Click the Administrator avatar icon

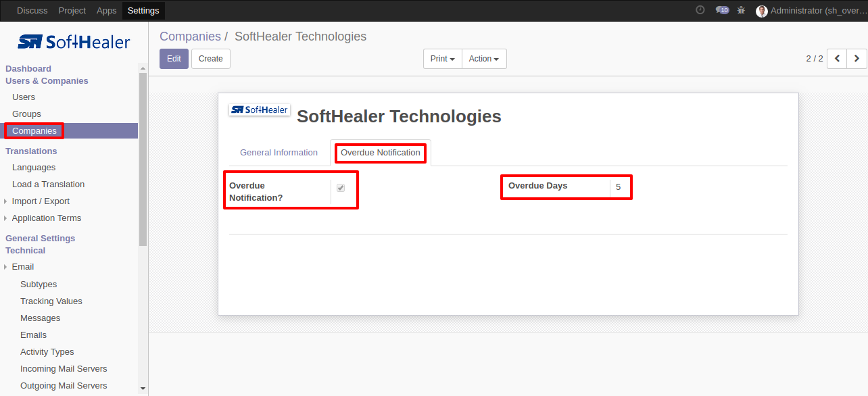tap(762, 11)
